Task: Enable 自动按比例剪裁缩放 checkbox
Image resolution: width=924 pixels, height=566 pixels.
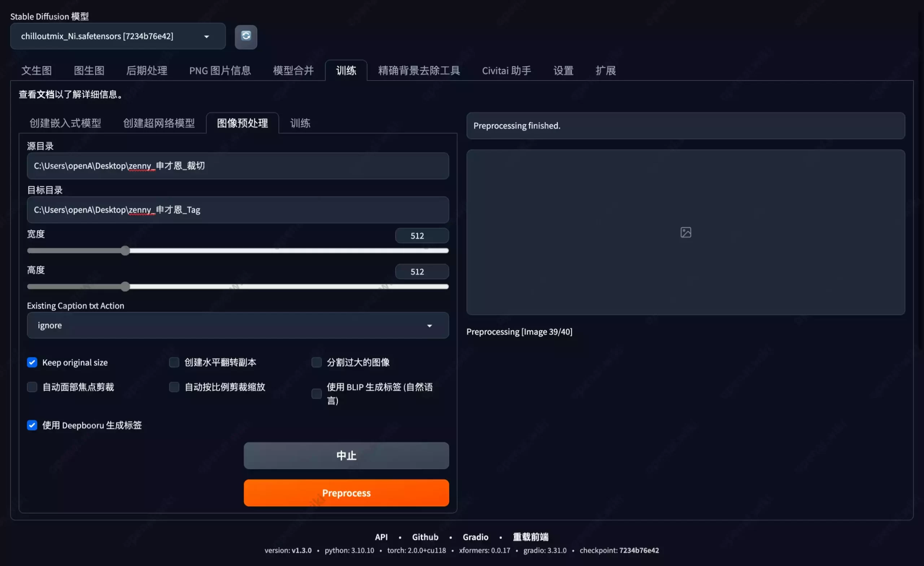Action: click(174, 387)
